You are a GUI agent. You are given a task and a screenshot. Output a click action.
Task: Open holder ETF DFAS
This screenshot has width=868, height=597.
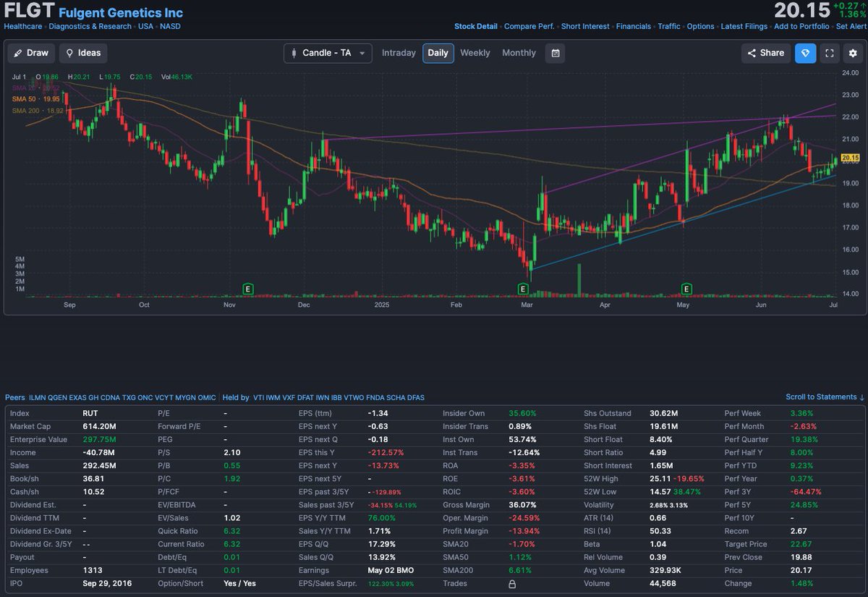click(x=416, y=398)
